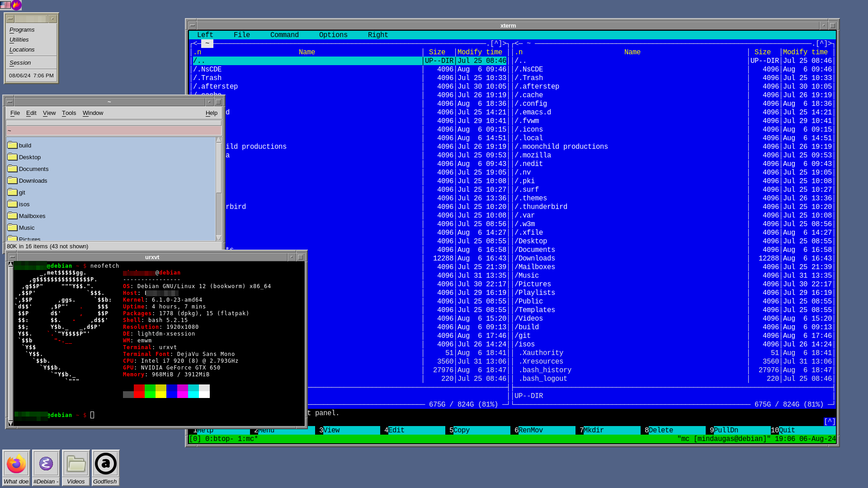Image resolution: width=868 pixels, height=488 pixels.
Task: Open Tools menu in the file manager
Action: [69, 113]
